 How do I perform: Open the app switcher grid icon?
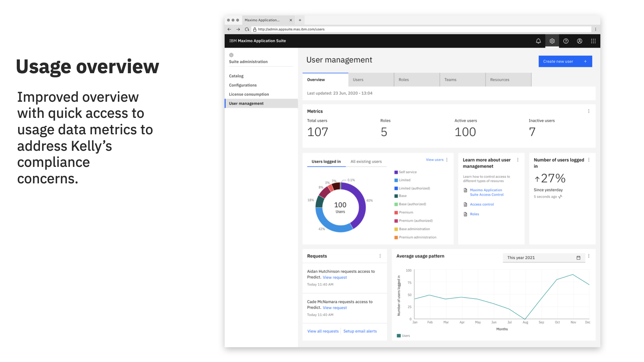pos(593,41)
